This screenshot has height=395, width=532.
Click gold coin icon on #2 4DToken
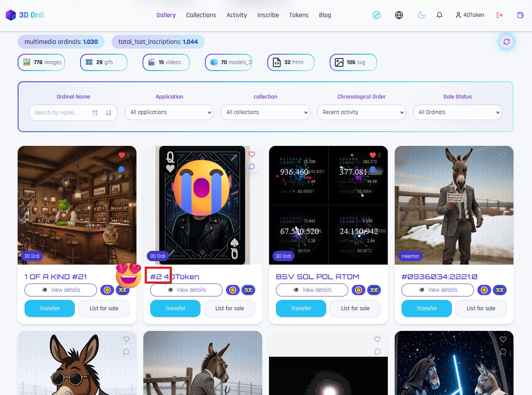pos(233,290)
